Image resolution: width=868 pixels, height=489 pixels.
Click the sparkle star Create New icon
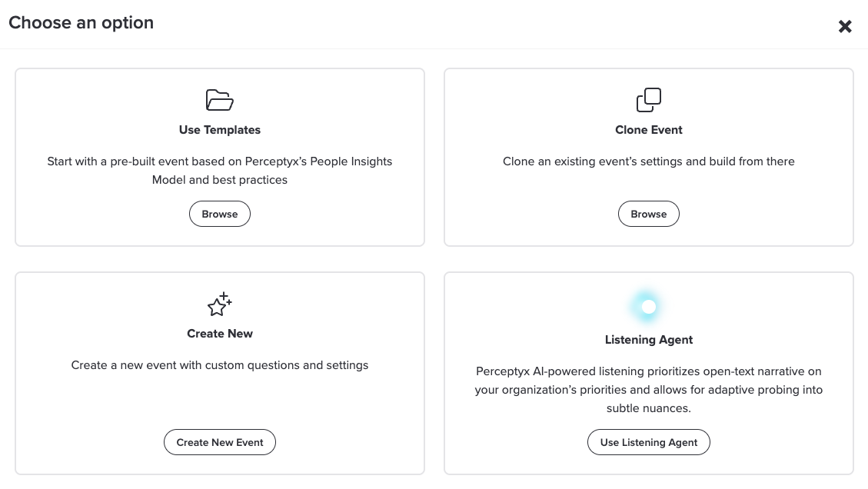click(x=219, y=304)
